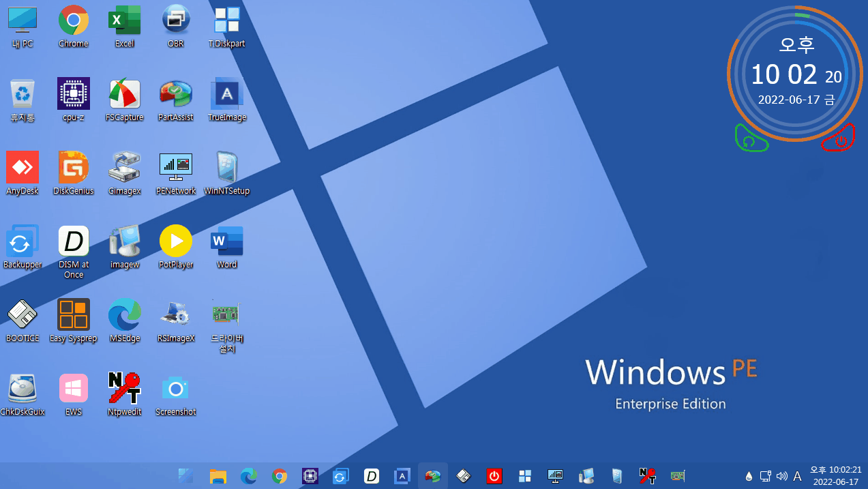Open the BOOTICE desktop icon
This screenshot has height=489, width=868.
(23, 321)
